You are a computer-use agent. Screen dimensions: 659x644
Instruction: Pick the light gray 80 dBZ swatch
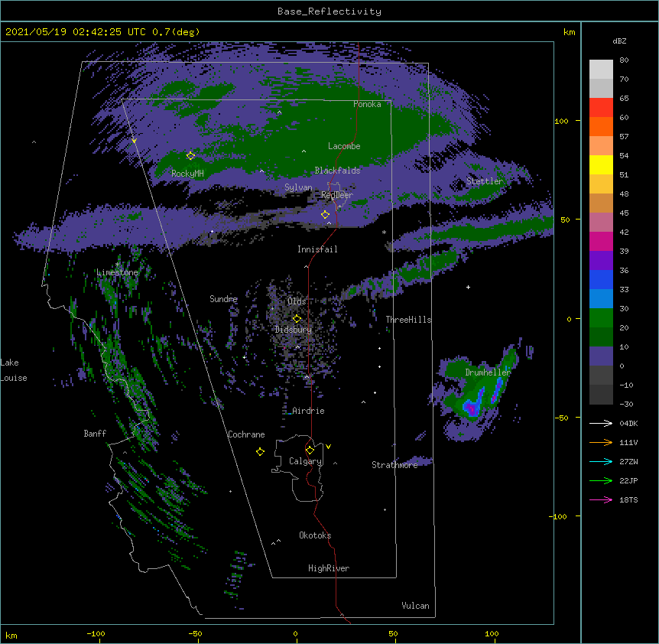(x=601, y=69)
